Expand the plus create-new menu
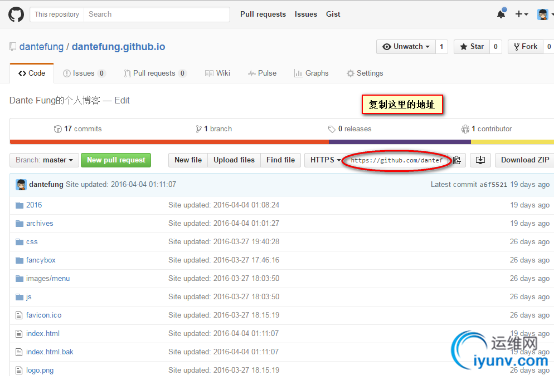 (521, 14)
